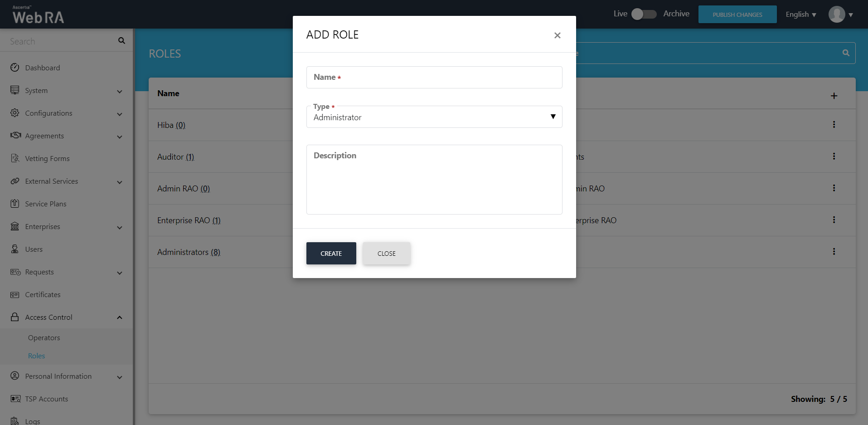Click the Name input field
The width and height of the screenshot is (868, 425).
434,78
